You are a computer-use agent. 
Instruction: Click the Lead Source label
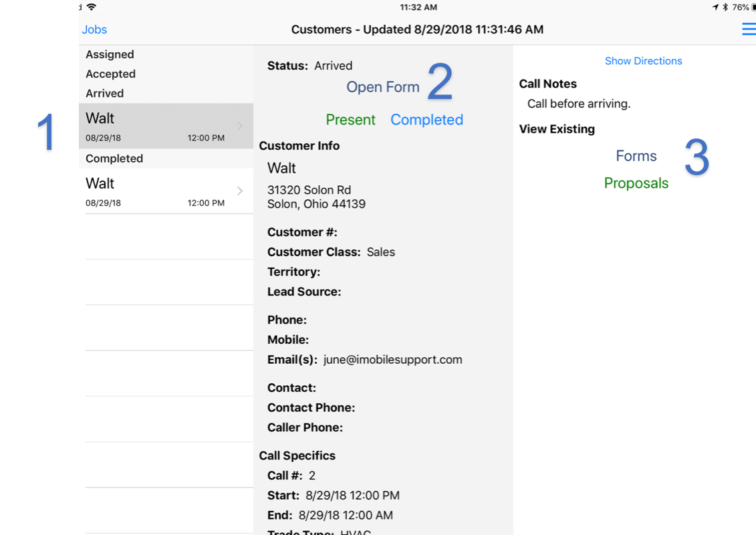coord(304,292)
